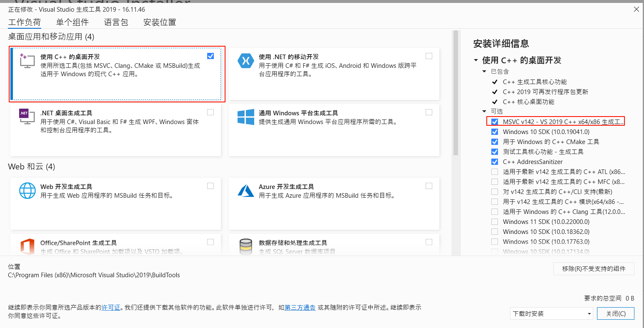
Task: Uncheck the C++ desktop development workload checkbox
Action: click(x=211, y=56)
